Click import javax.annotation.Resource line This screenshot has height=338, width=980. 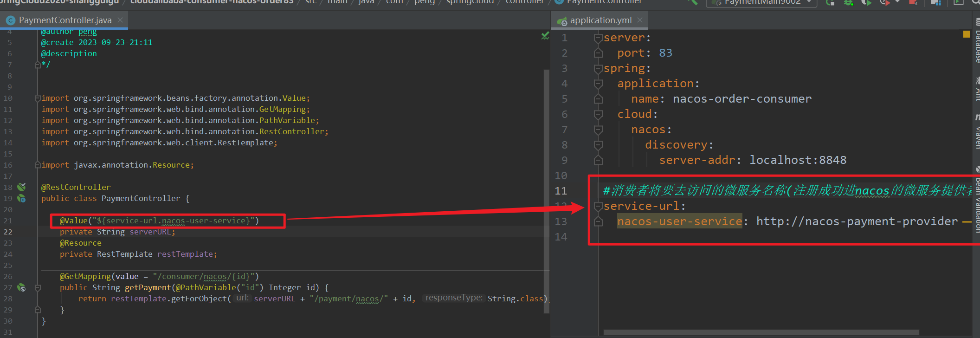coord(117,165)
